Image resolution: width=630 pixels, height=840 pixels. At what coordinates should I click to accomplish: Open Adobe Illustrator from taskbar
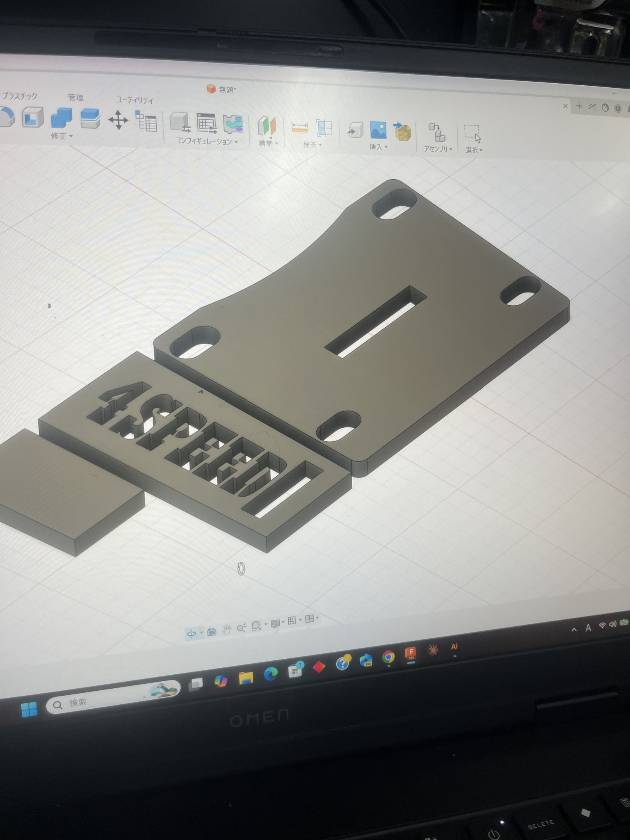(454, 646)
